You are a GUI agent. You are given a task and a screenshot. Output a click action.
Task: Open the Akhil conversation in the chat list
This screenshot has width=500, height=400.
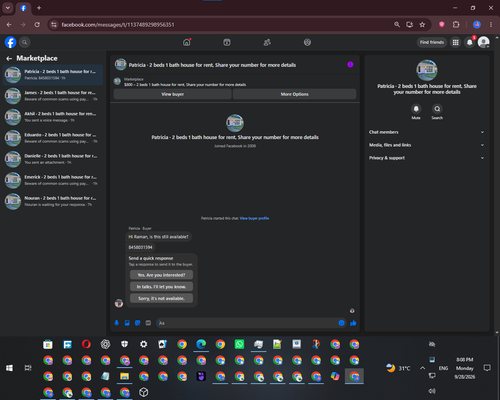pyautogui.click(x=53, y=117)
